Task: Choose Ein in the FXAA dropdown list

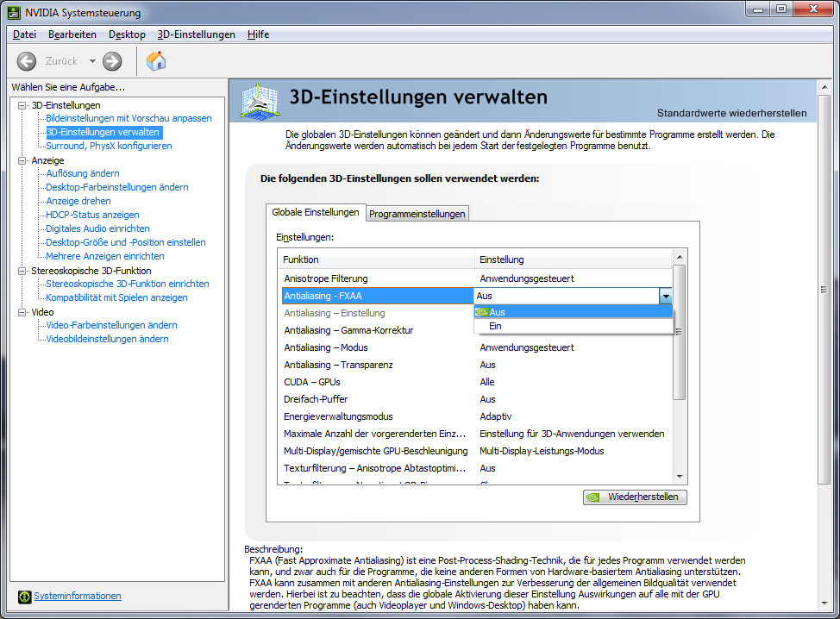Action: point(574,326)
